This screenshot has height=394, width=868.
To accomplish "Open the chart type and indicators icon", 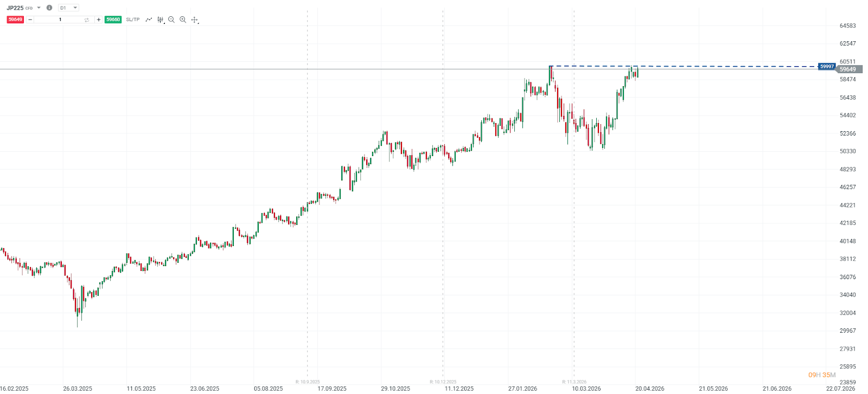I will point(160,20).
